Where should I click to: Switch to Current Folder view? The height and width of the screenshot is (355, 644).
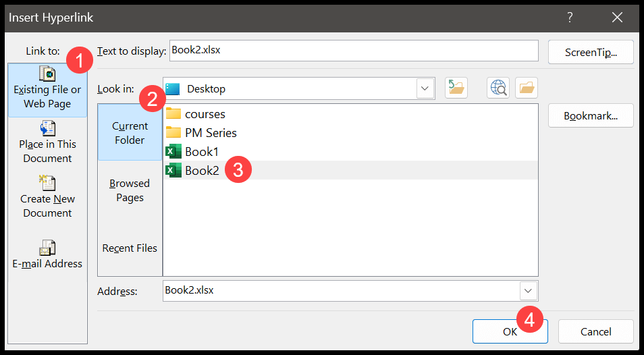tap(130, 132)
